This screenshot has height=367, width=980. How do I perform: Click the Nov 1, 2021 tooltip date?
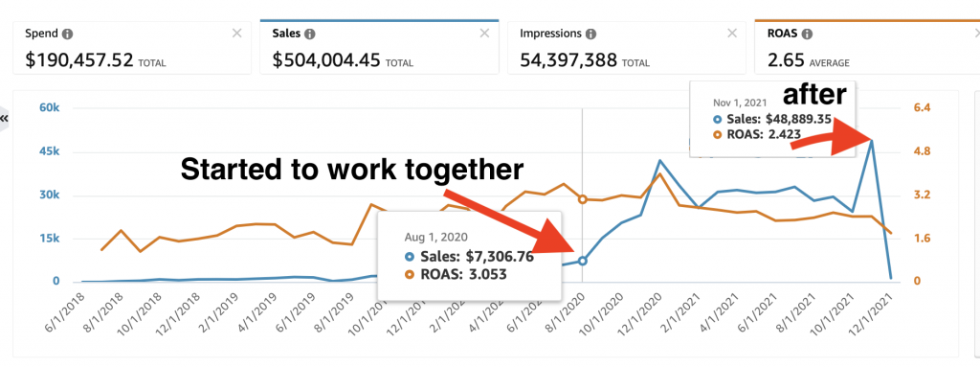741,102
